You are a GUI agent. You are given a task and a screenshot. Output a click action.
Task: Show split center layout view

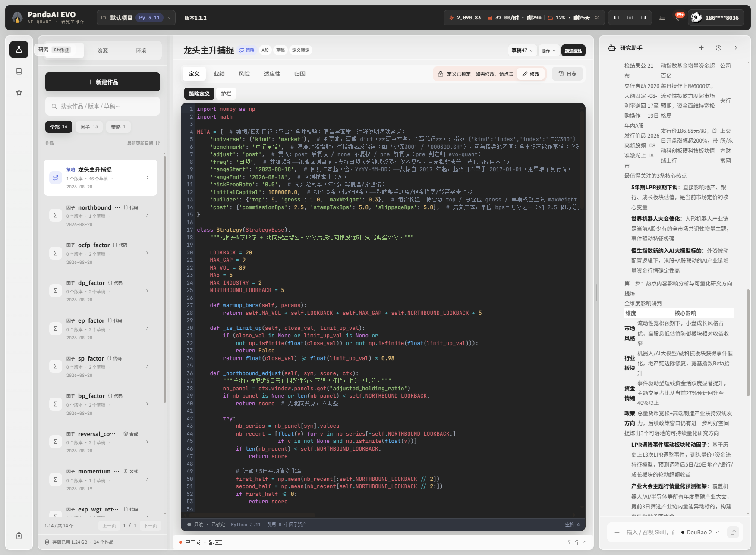point(630,18)
